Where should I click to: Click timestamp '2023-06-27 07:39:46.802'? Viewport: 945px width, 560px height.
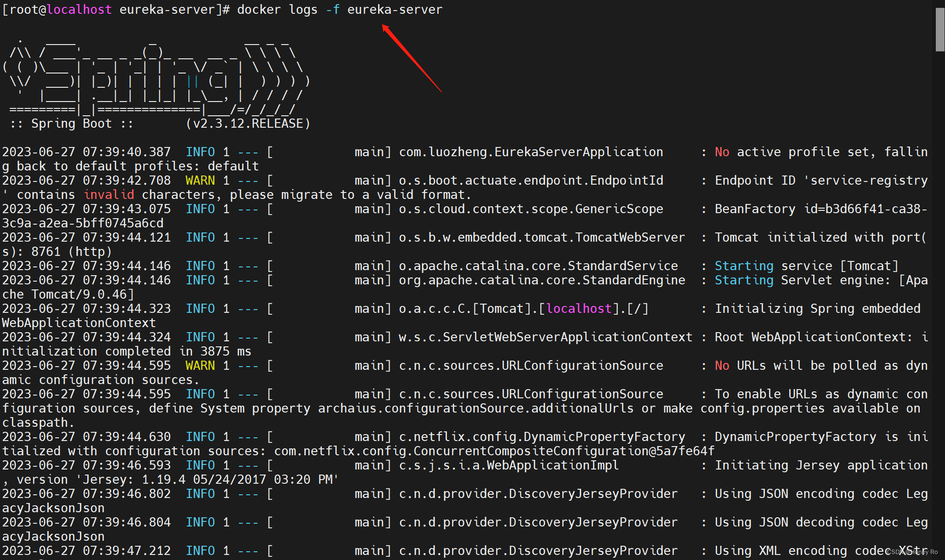click(x=86, y=494)
